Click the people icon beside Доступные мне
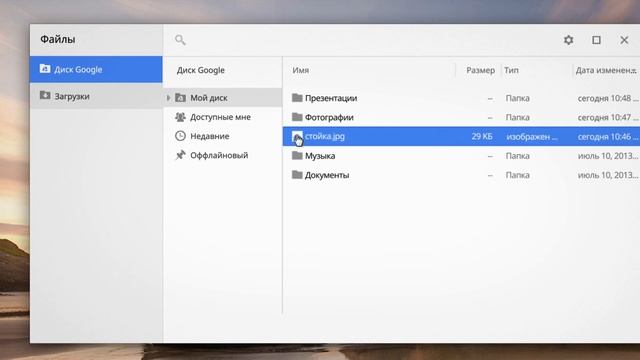640x360 pixels. [x=180, y=117]
